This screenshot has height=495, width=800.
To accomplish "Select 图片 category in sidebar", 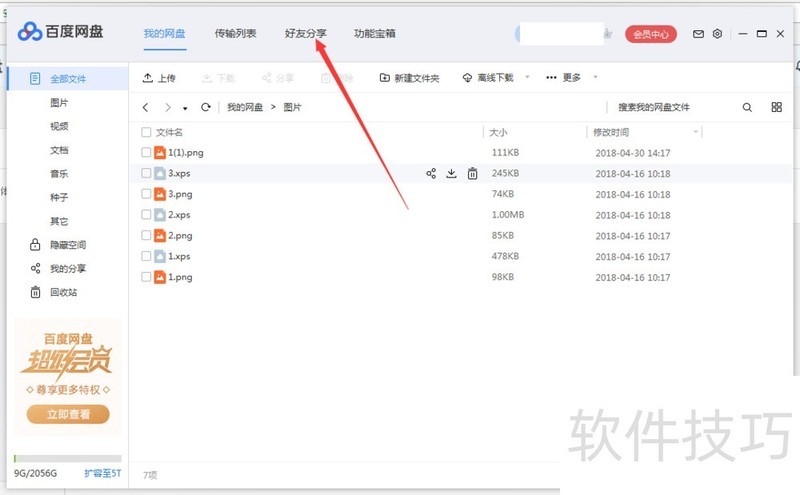I will tap(59, 103).
